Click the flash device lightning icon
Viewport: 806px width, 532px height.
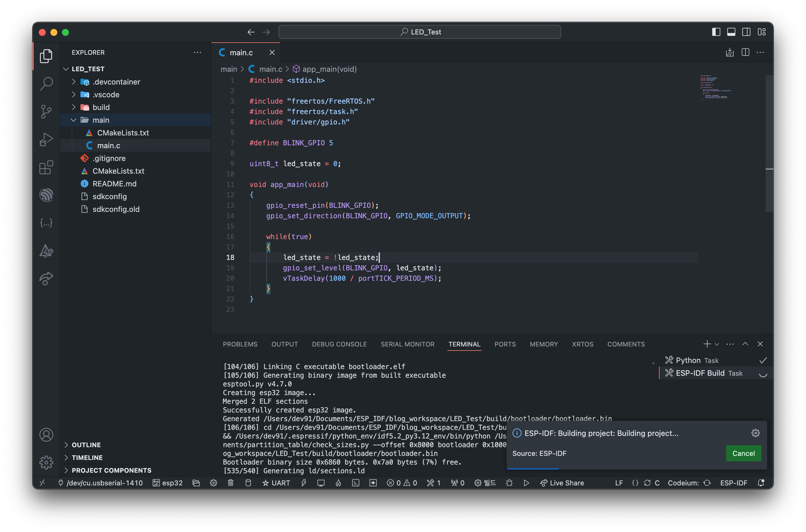click(304, 483)
